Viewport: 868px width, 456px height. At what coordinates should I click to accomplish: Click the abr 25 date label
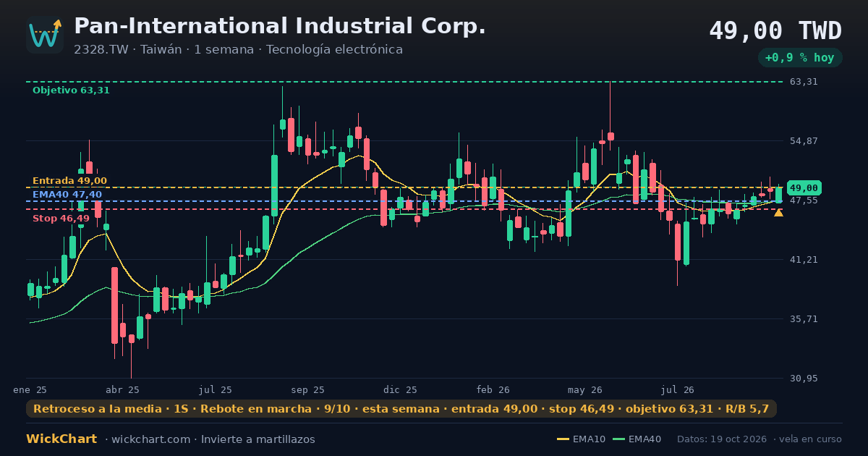[123, 389]
